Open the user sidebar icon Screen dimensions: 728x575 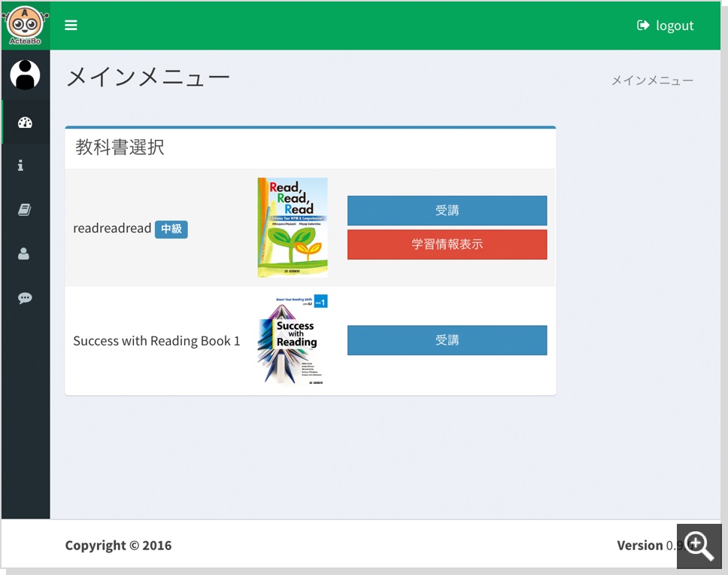[23, 254]
